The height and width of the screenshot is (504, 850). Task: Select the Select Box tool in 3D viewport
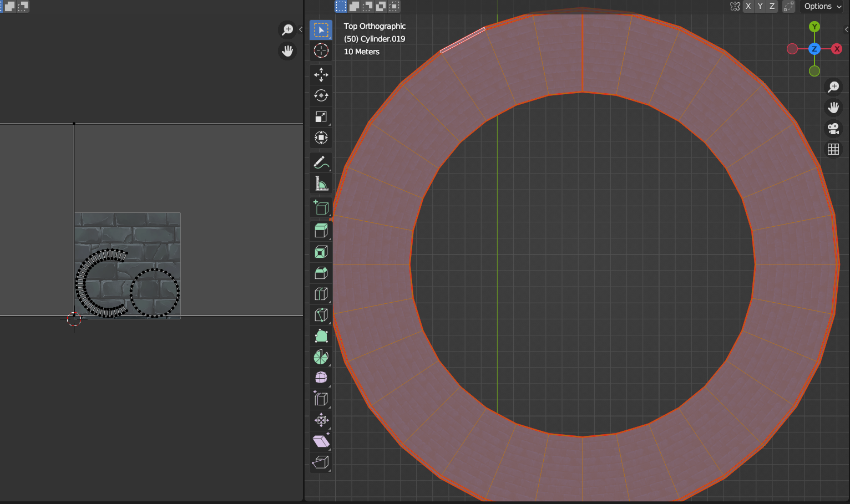tap(321, 30)
